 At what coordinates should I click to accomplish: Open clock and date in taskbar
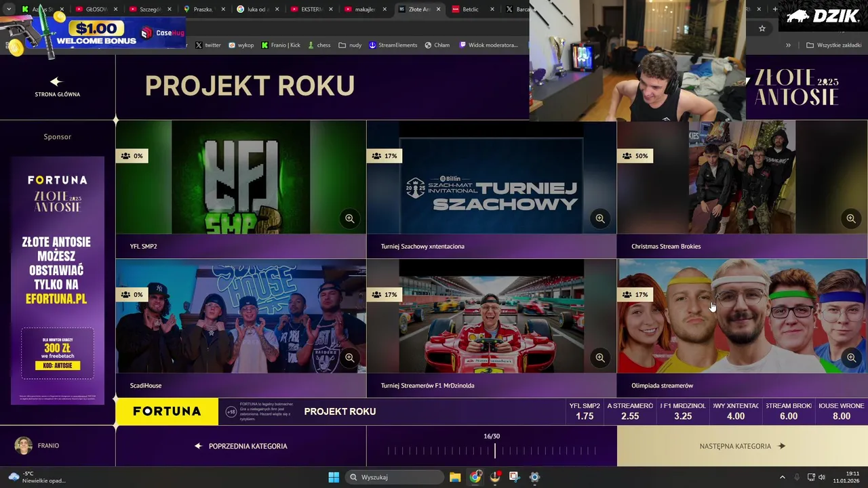coord(847,477)
